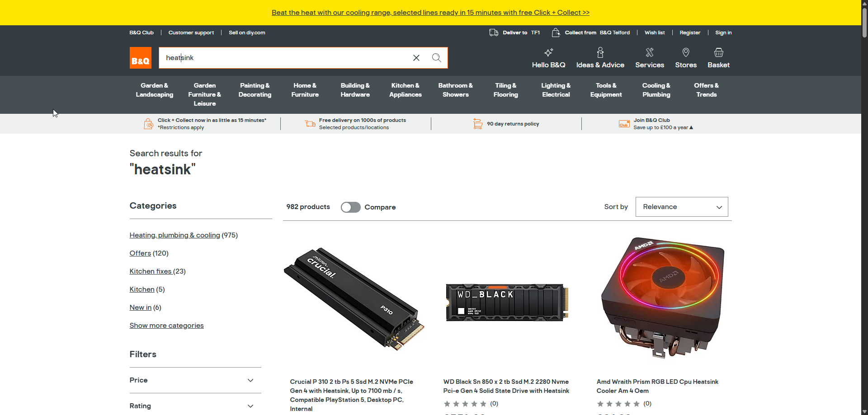Open Bathroom & Showers menu
This screenshot has width=868, height=415.
456,90
